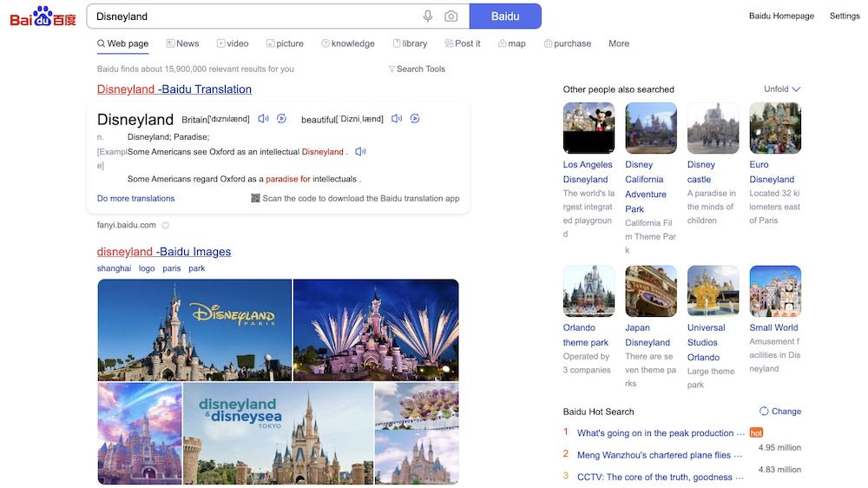Click the Baidu logo

pyautogui.click(x=43, y=16)
